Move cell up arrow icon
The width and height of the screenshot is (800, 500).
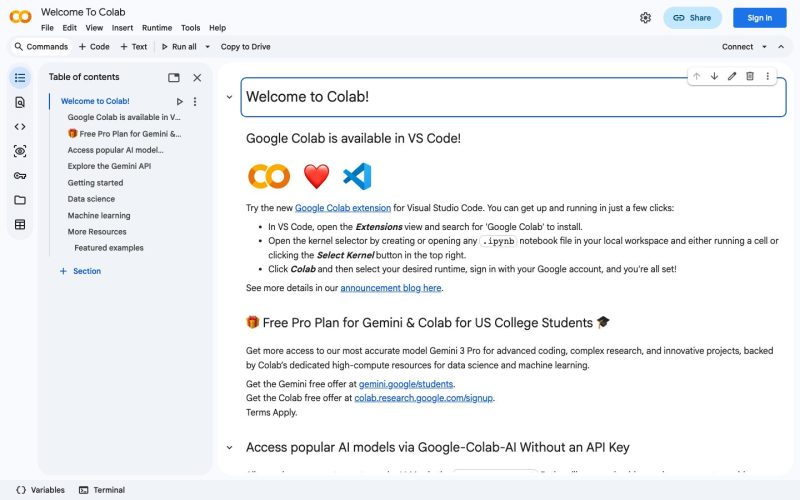(696, 76)
